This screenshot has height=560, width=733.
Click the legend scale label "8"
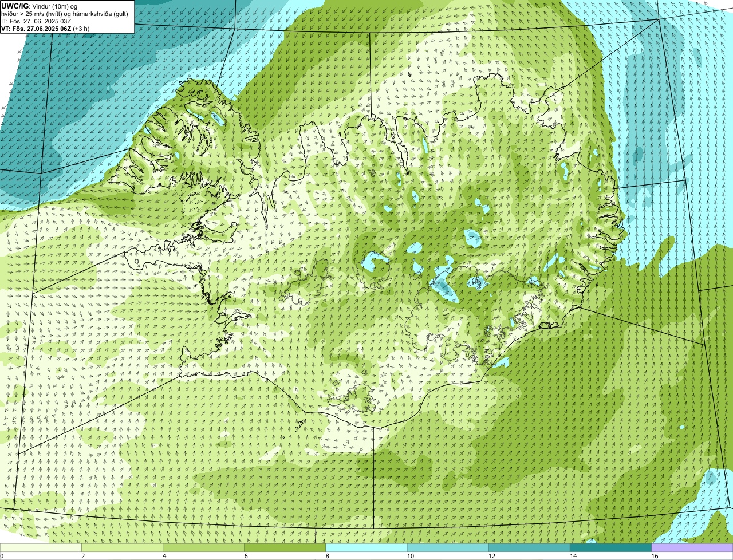(327, 556)
